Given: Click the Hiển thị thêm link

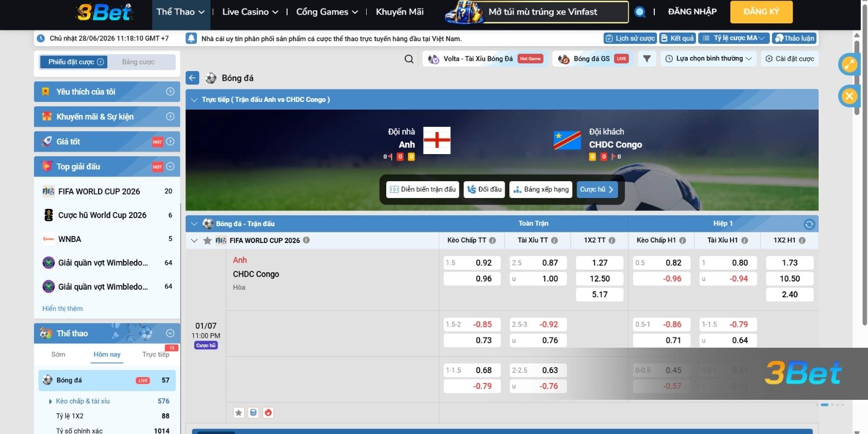Looking at the screenshot, I should [x=62, y=309].
